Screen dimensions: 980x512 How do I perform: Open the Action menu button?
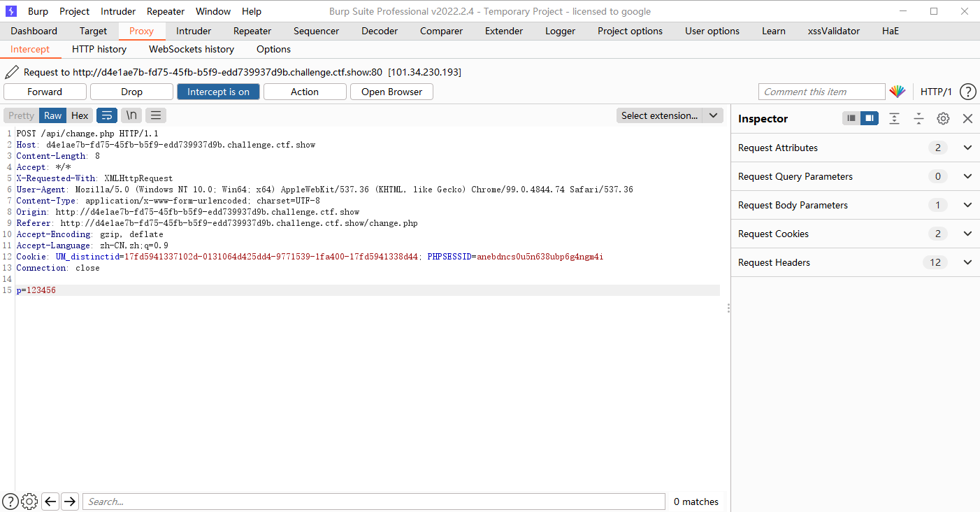[x=305, y=92]
